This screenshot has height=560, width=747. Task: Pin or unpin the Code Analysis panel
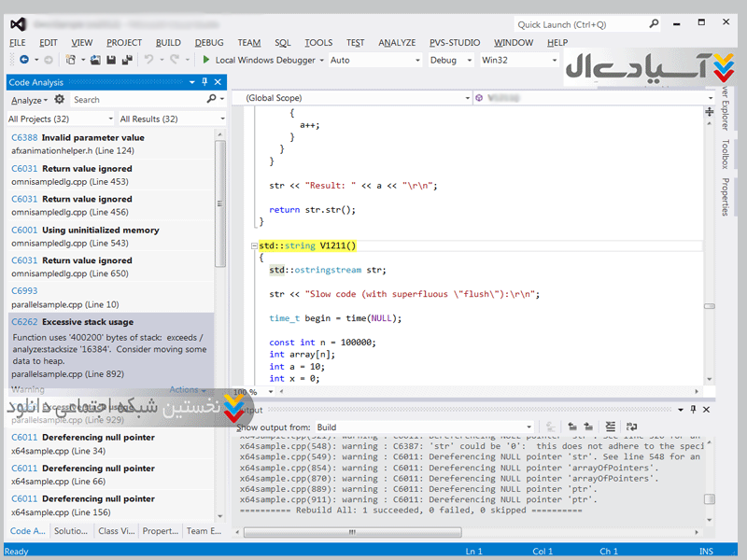tap(204, 82)
